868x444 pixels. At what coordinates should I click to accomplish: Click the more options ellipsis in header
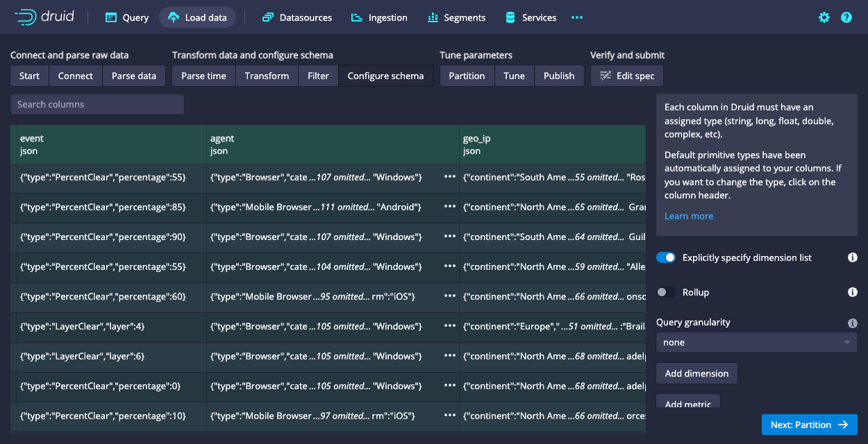point(577,17)
